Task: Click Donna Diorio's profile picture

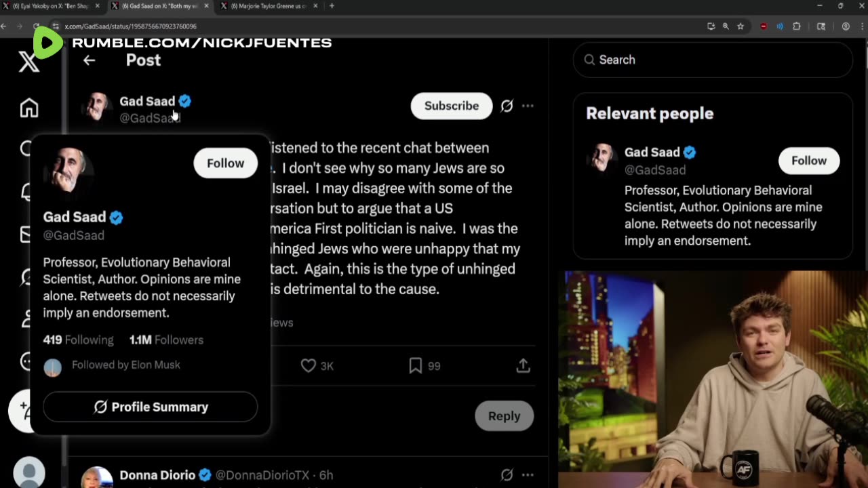Action: [97, 478]
